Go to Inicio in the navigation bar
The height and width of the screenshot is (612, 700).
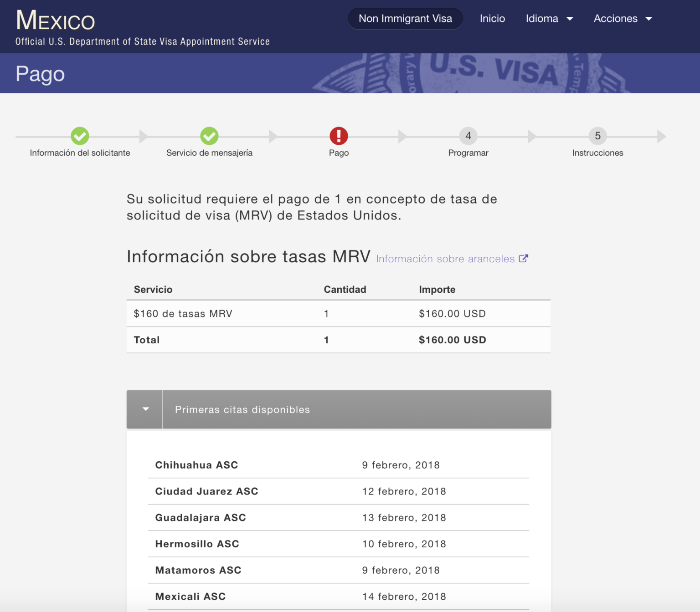492,19
